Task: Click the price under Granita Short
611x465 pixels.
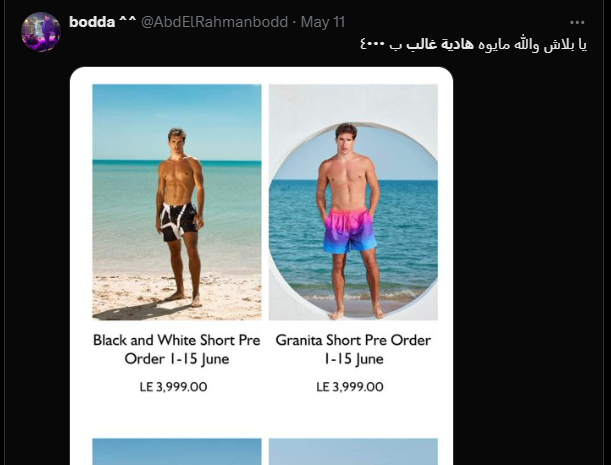Action: (x=353, y=387)
